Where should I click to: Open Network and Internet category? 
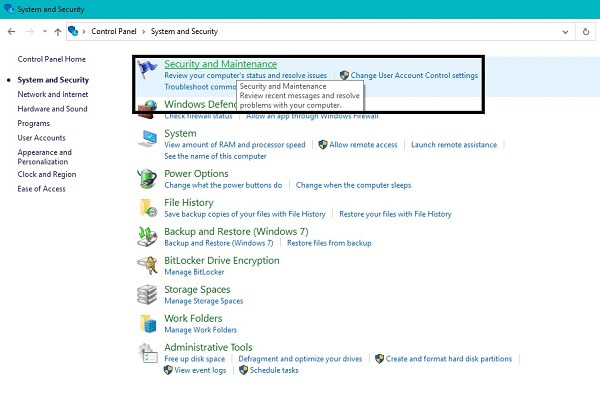click(53, 95)
